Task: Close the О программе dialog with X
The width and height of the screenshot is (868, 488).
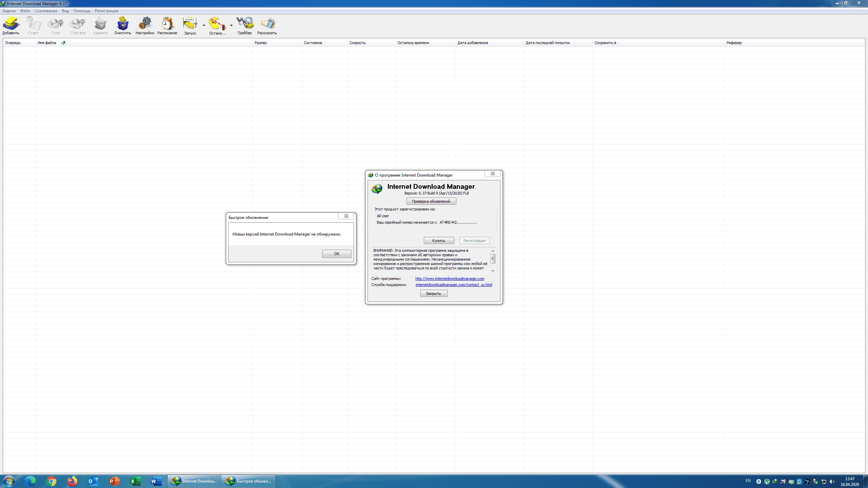Action: click(x=493, y=174)
